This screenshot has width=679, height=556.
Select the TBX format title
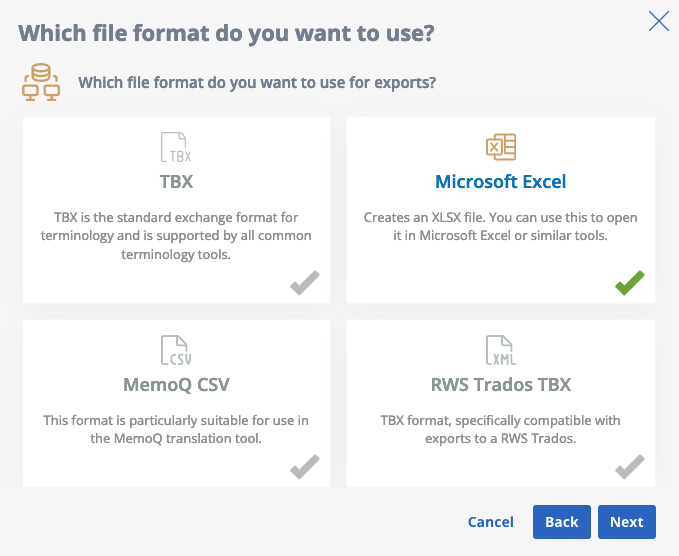click(176, 181)
